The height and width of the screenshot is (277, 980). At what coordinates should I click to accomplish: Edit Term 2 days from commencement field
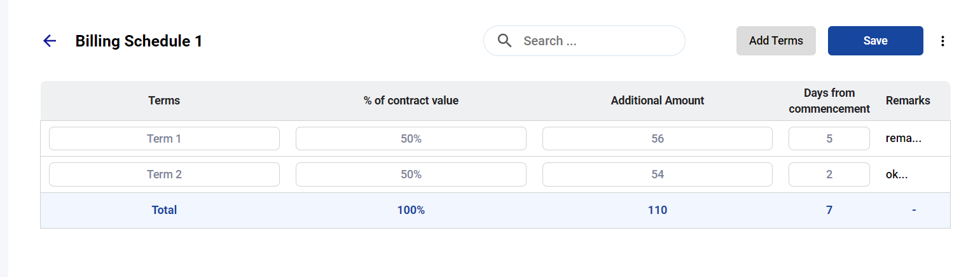829,174
